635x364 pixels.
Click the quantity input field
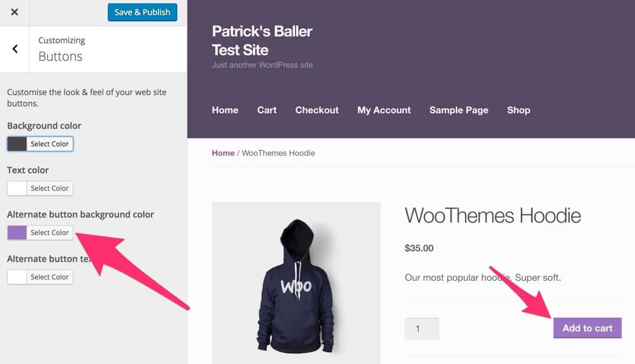(421, 328)
